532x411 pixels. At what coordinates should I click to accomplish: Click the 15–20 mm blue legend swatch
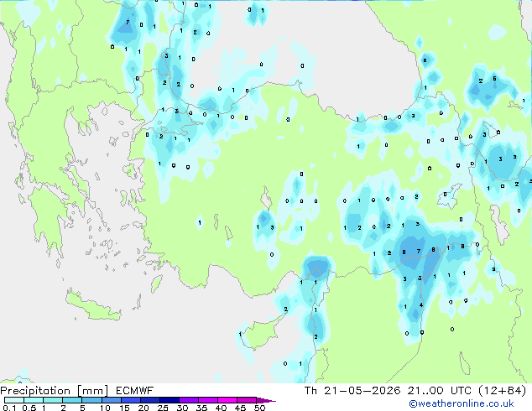coord(130,400)
